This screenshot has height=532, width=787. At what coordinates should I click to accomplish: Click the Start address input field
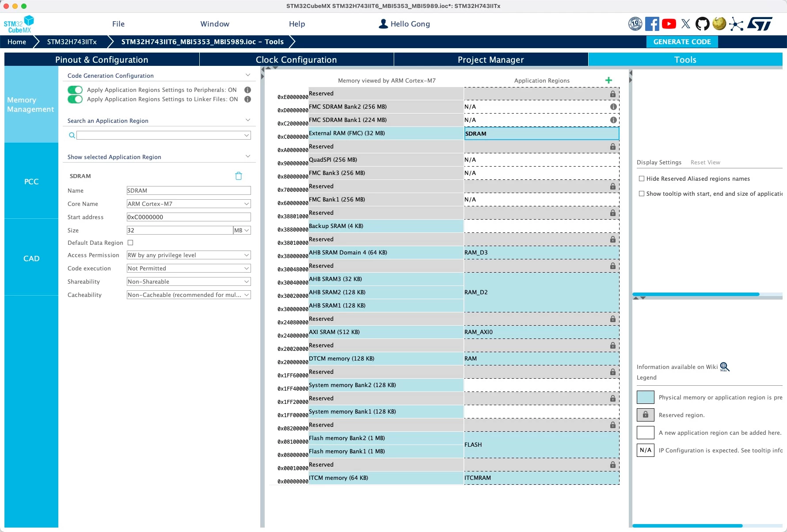click(x=189, y=217)
